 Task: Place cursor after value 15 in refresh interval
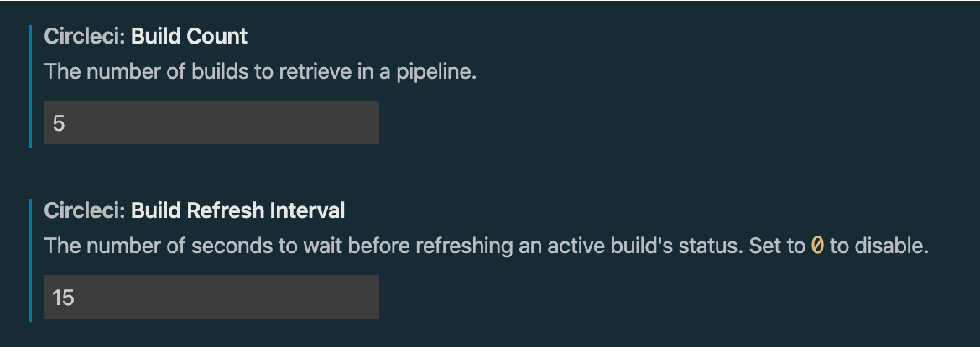[x=76, y=297]
